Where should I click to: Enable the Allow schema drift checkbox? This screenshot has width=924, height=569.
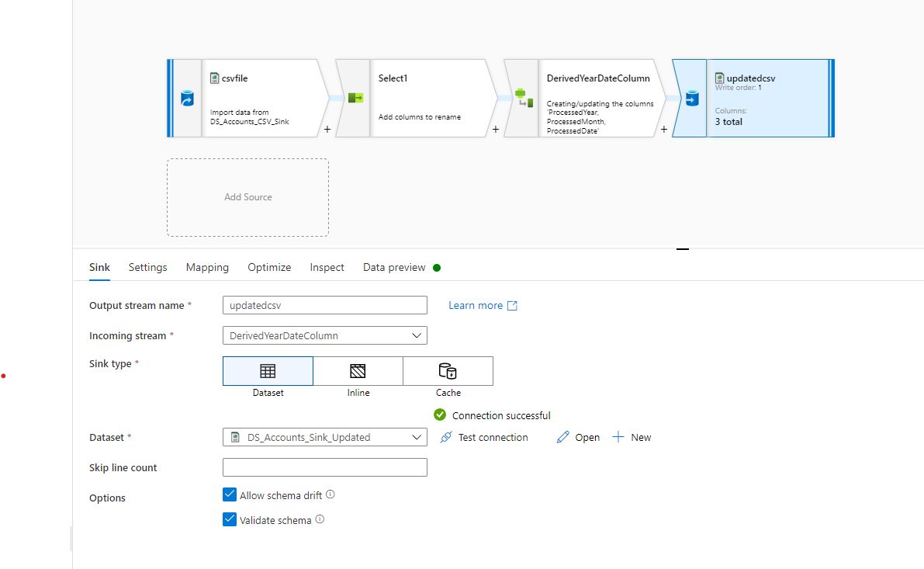[230, 494]
